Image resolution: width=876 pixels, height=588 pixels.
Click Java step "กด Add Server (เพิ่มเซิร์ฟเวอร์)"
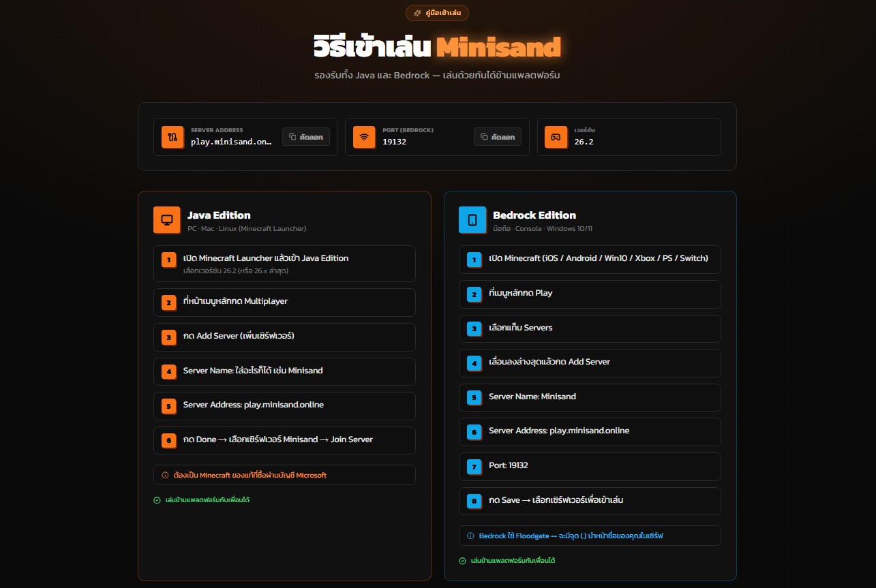284,337
